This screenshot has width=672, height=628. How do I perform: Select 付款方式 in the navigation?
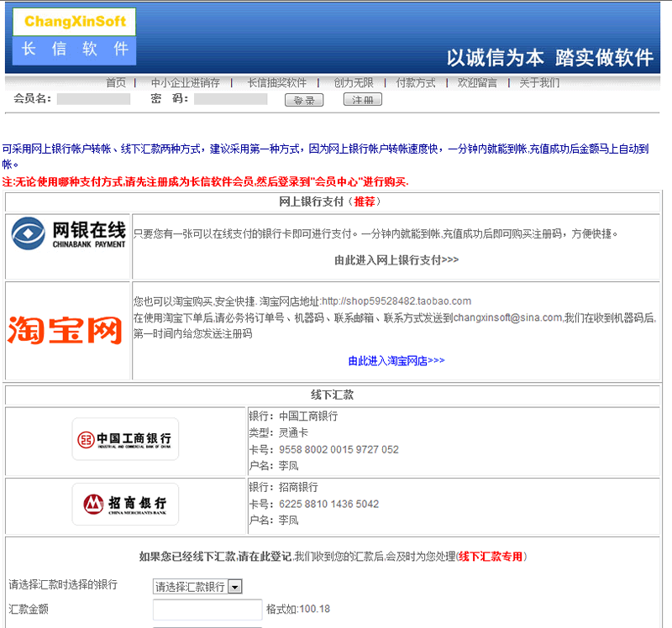416,82
